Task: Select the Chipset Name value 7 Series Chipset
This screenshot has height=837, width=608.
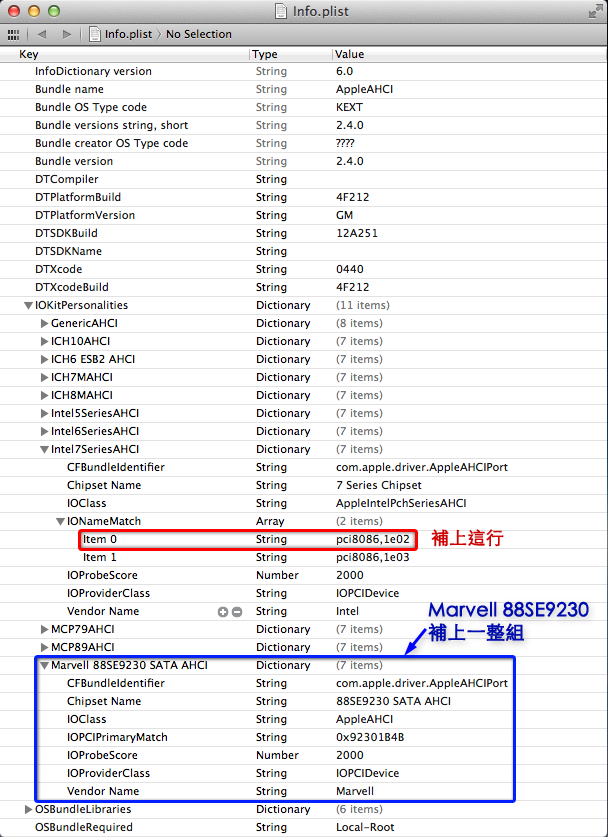Action: point(378,486)
